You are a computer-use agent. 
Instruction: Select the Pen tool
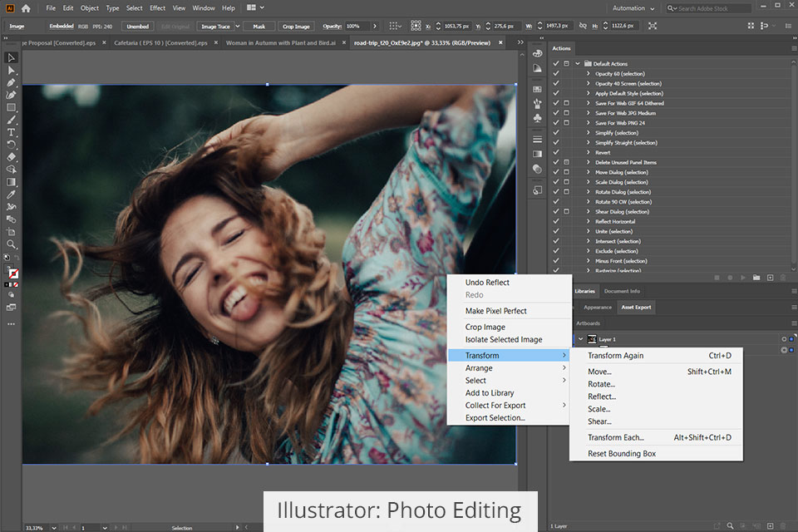(11, 82)
